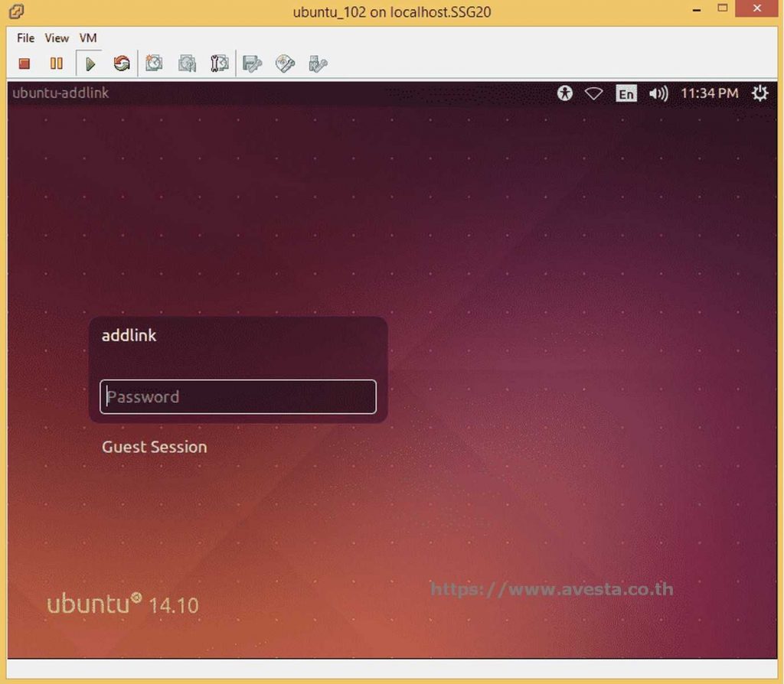Open the accessibility indicator on Ubuntu panel

pos(565,93)
